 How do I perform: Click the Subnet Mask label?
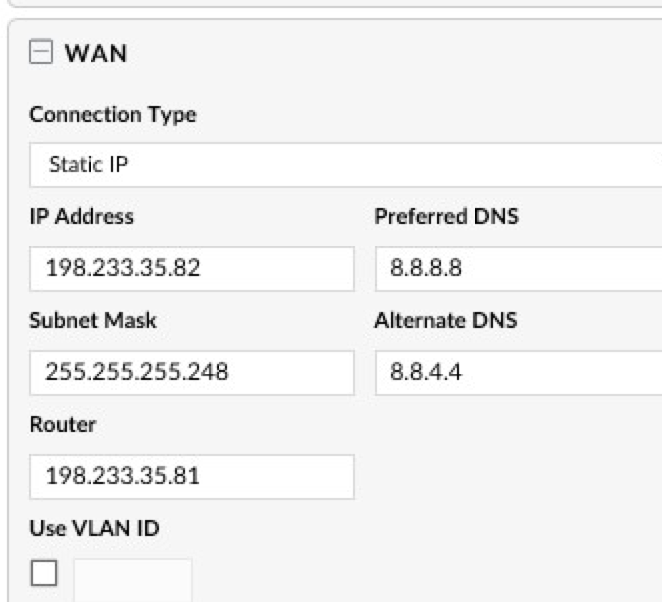click(93, 321)
